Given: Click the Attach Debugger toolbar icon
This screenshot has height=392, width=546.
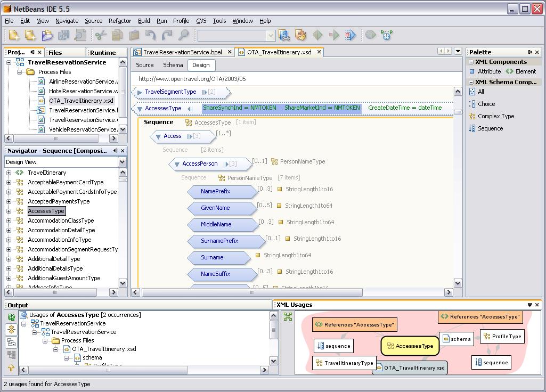Looking at the screenshot, I should pos(351,35).
